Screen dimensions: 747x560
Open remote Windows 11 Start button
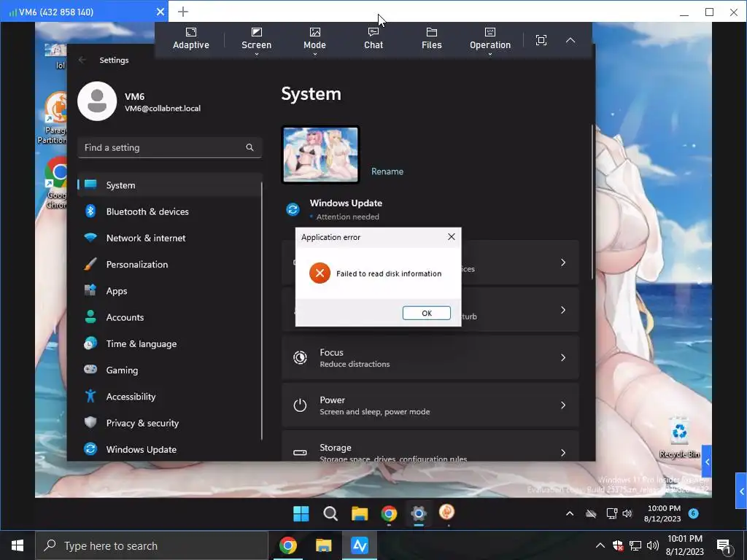301,514
